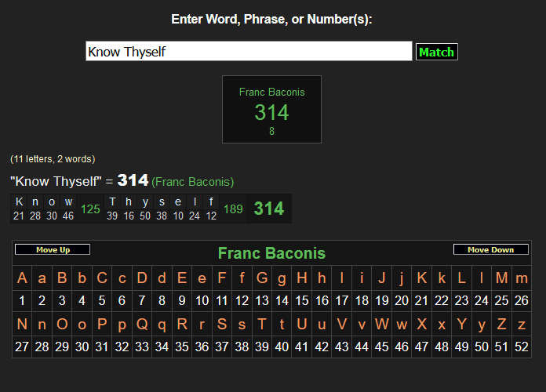Click capital letter T in the chart

point(262,324)
